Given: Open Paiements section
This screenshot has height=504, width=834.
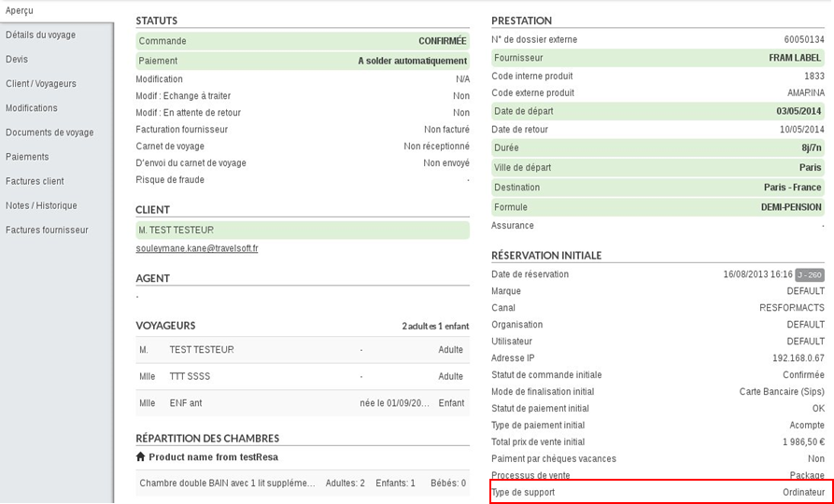Looking at the screenshot, I should pos(27,157).
